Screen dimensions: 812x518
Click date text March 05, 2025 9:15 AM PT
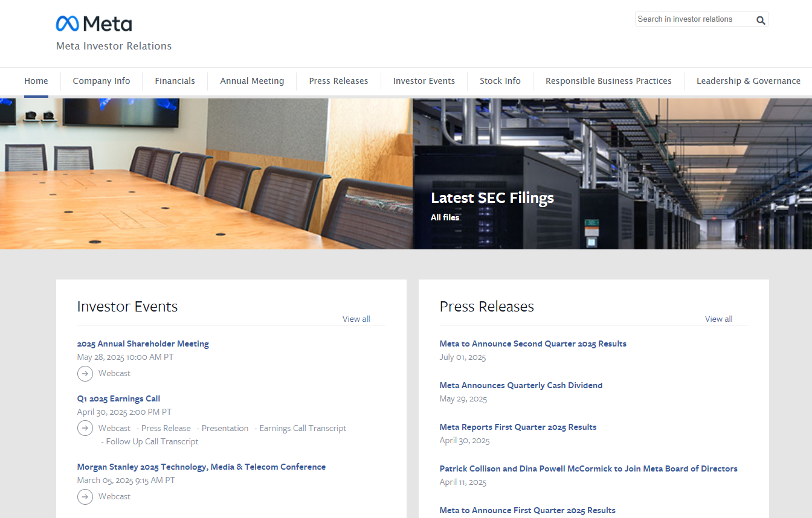[126, 480]
